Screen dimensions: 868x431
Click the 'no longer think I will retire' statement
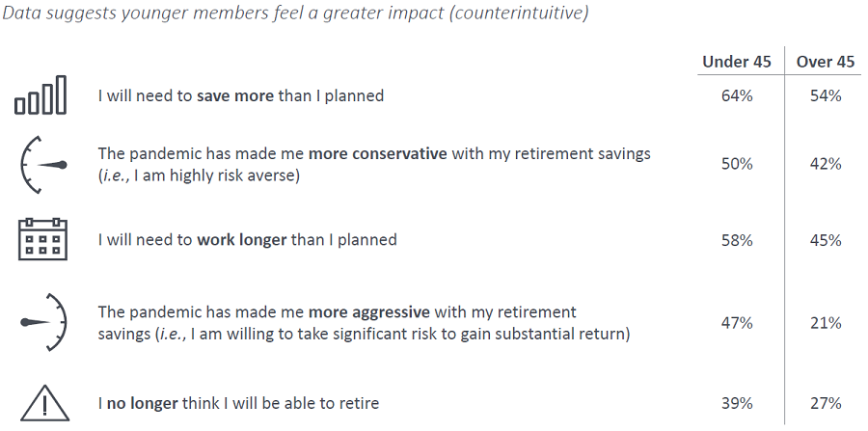coord(238,403)
